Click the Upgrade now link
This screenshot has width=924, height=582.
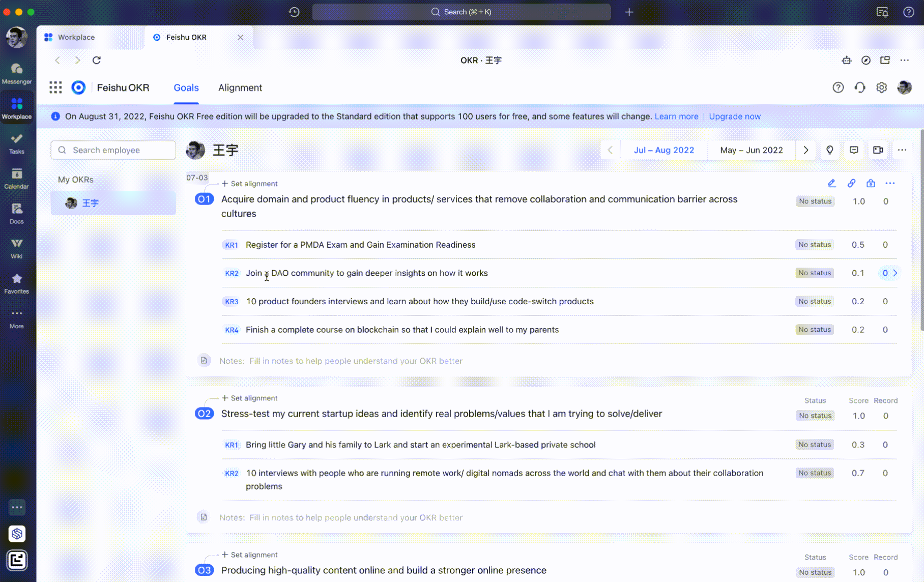point(735,117)
